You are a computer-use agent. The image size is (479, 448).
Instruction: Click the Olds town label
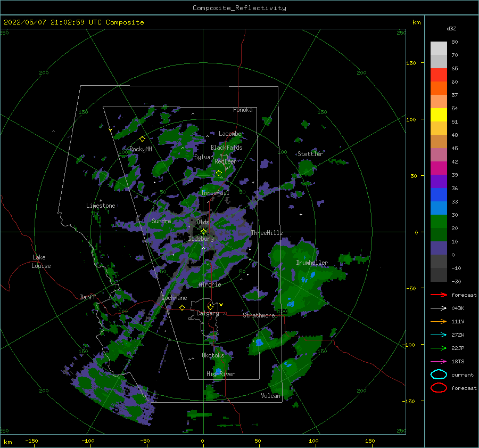(203, 222)
